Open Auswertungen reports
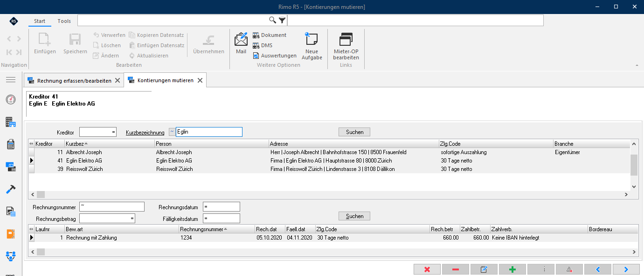This screenshot has height=276, width=644. click(275, 56)
